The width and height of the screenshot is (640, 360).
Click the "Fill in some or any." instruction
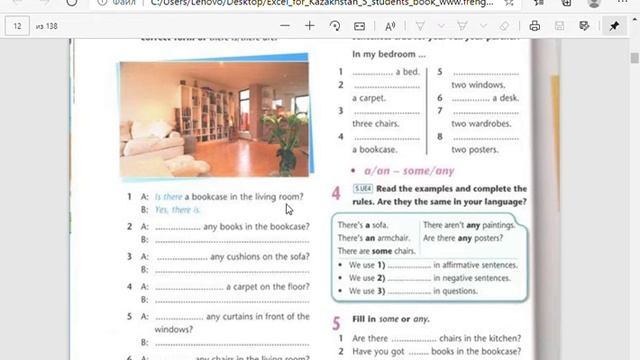tap(391, 319)
